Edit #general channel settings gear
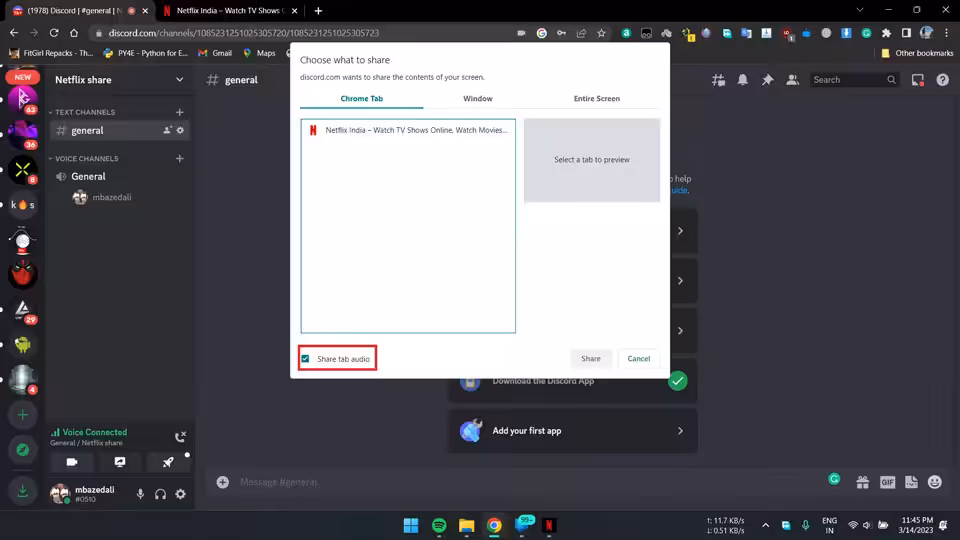This screenshot has width=960, height=540. [180, 130]
